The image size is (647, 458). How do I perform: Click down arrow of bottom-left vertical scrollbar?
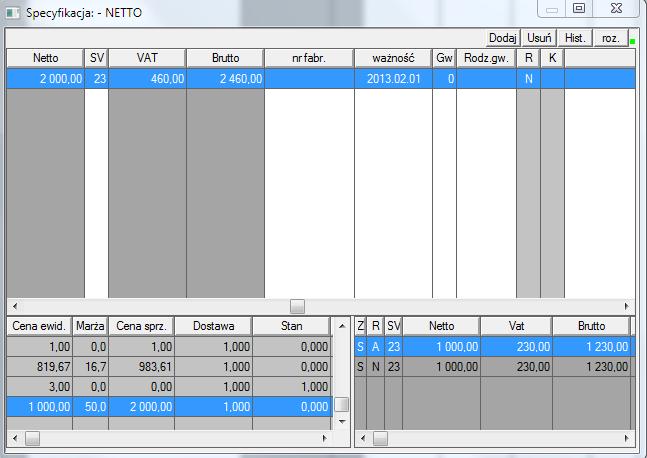(341, 422)
